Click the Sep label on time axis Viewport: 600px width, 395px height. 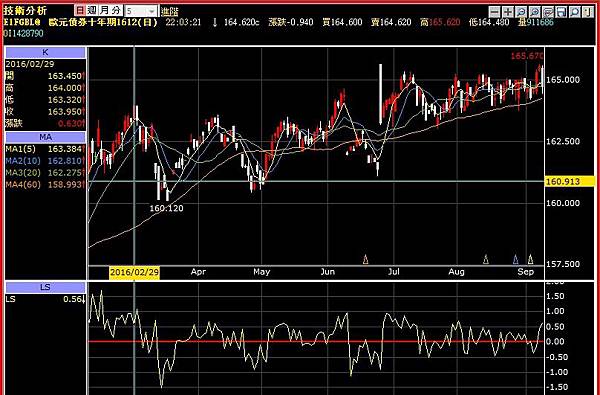[525, 272]
